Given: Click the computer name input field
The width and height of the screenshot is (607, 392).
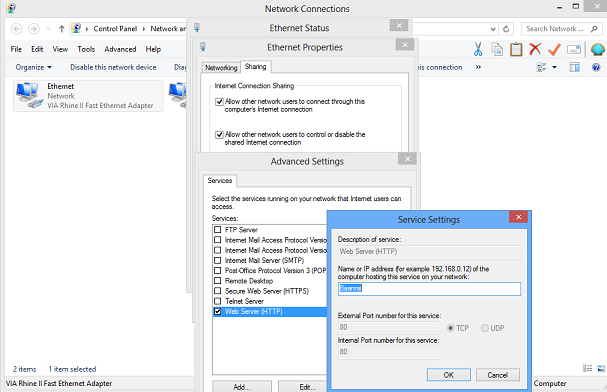Looking at the screenshot, I should click(x=429, y=289).
